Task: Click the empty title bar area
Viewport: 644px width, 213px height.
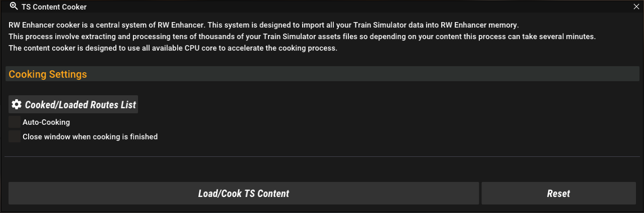Action: click(351, 7)
